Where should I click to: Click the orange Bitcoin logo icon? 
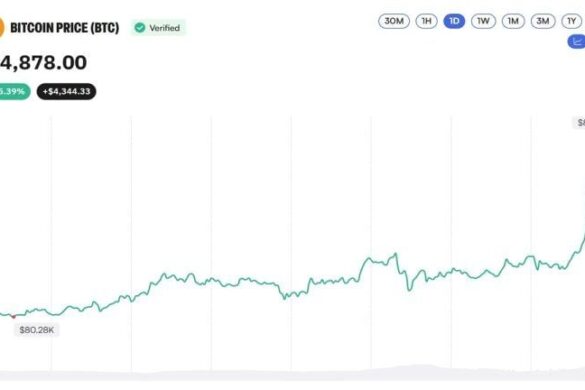(1, 28)
